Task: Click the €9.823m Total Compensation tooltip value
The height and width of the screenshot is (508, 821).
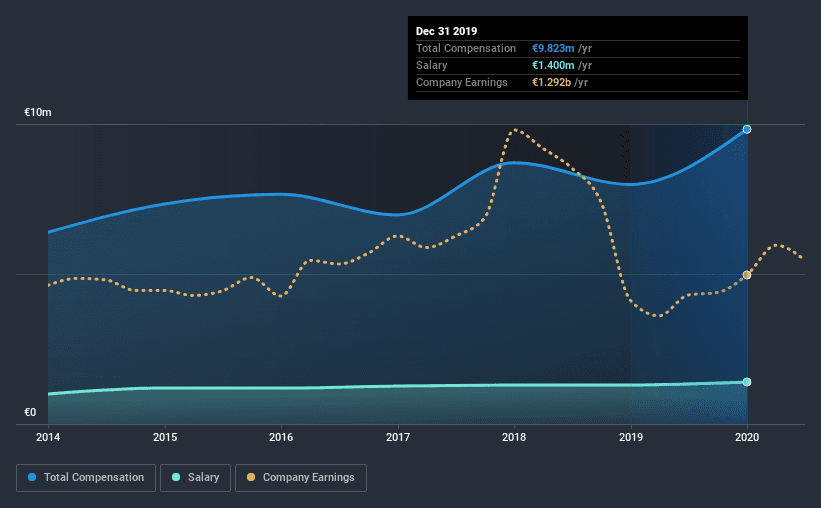Action: 553,48
